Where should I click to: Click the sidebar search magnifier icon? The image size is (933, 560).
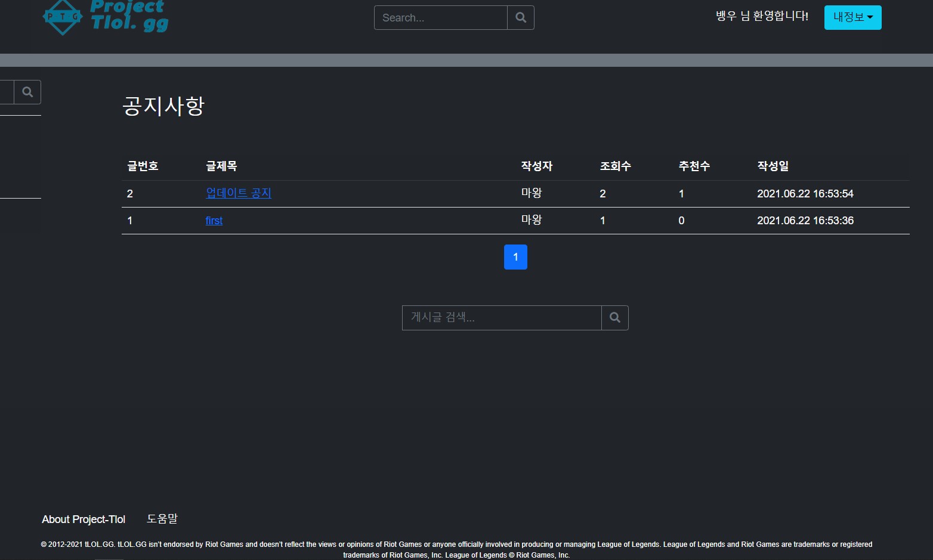(27, 92)
